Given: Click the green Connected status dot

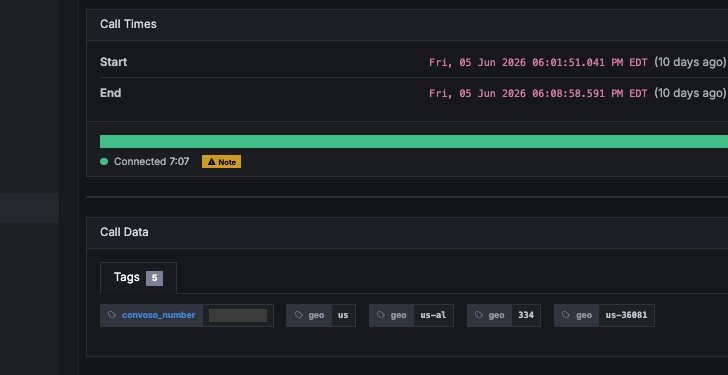Looking at the screenshot, I should click(x=104, y=162).
